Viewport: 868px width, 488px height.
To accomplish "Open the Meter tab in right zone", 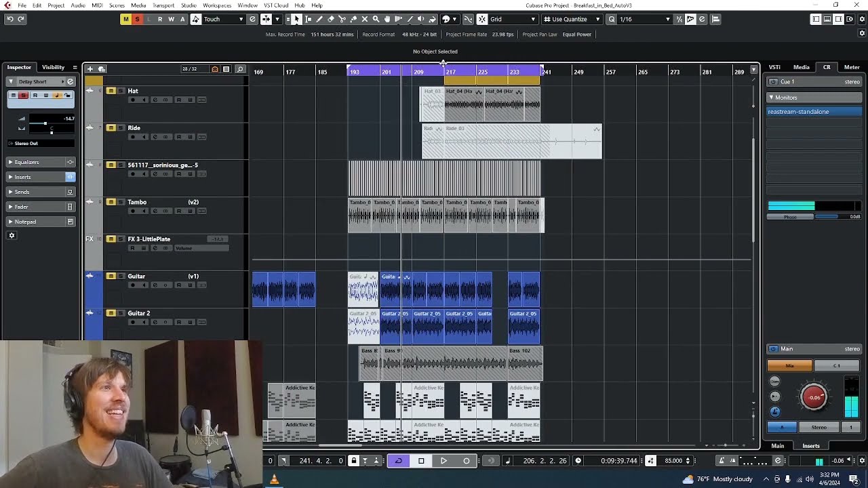I will pos(852,67).
